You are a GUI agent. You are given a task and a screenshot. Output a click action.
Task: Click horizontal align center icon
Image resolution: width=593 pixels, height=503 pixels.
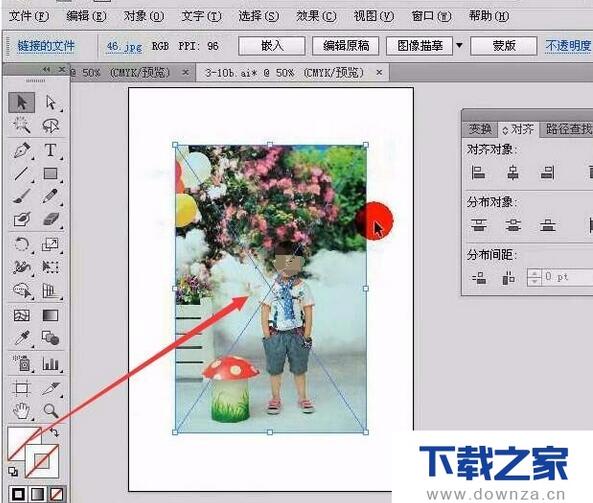[513, 173]
